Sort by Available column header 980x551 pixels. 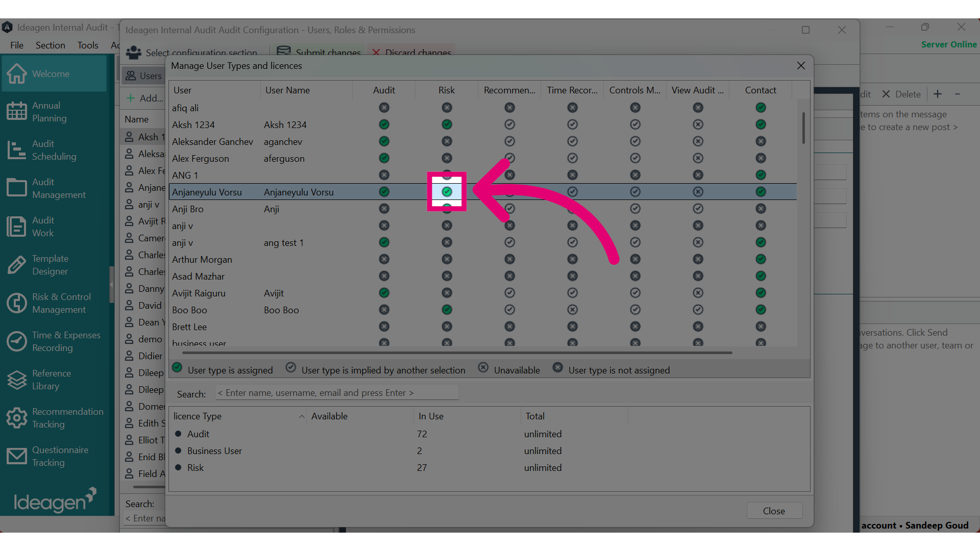360,416
